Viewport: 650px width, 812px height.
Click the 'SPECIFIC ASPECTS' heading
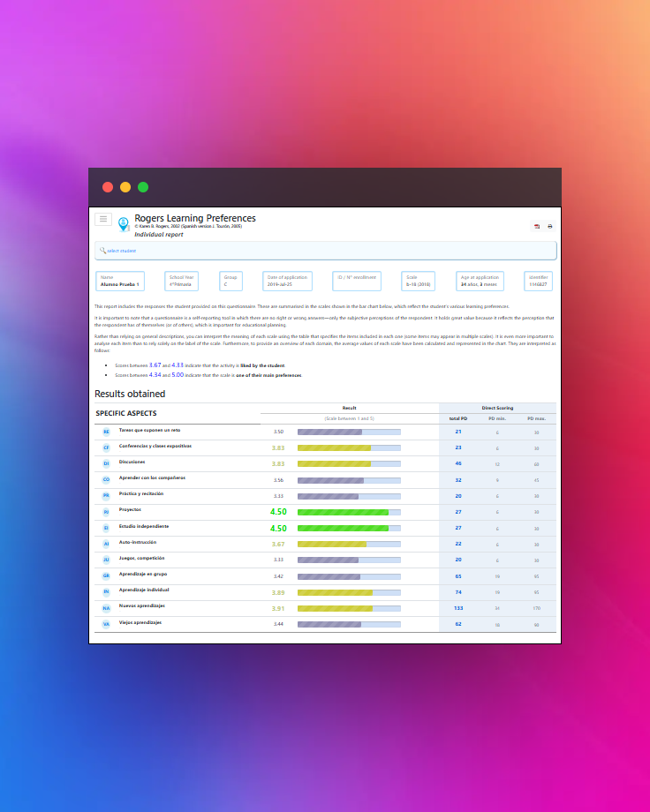click(x=126, y=413)
